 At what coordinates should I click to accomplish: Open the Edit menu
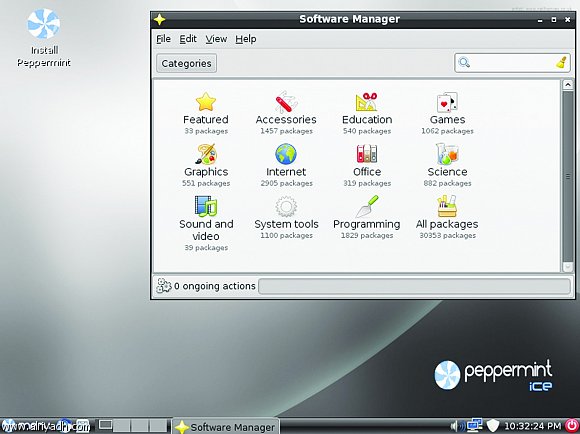pos(188,39)
